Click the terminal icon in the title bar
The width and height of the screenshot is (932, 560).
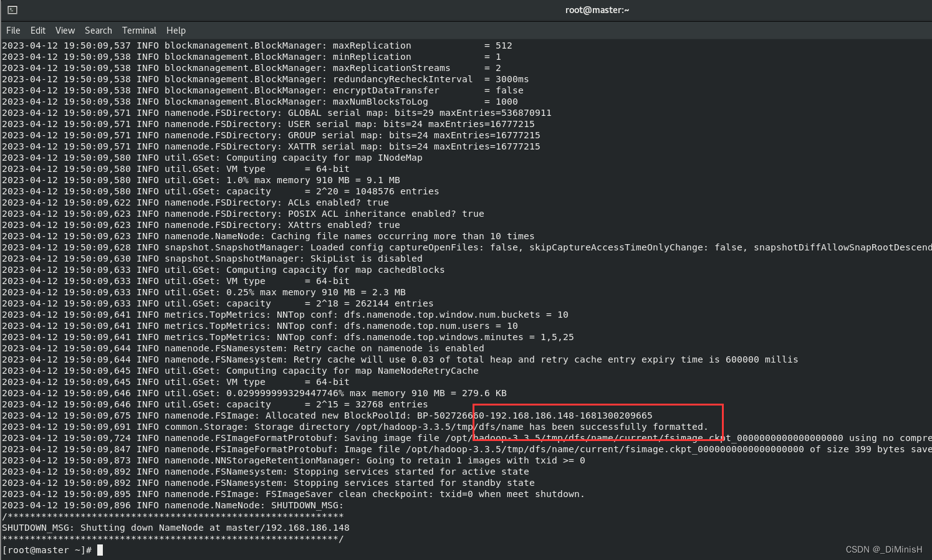point(12,10)
